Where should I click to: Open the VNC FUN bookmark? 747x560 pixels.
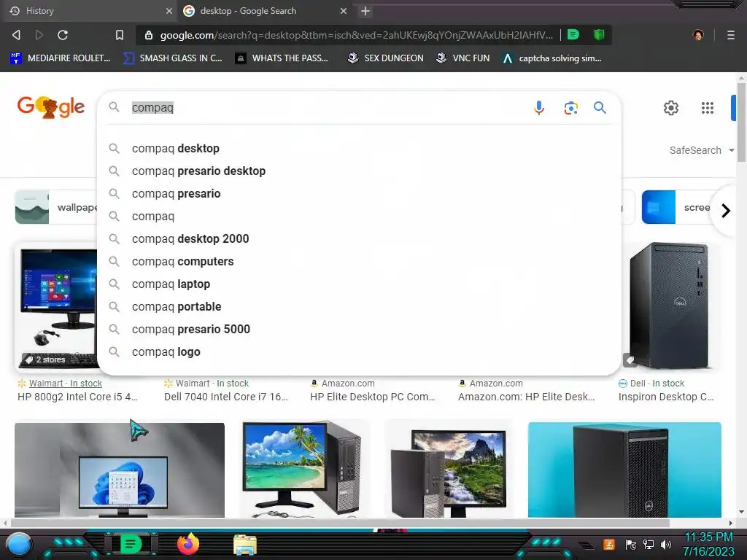[x=462, y=58]
